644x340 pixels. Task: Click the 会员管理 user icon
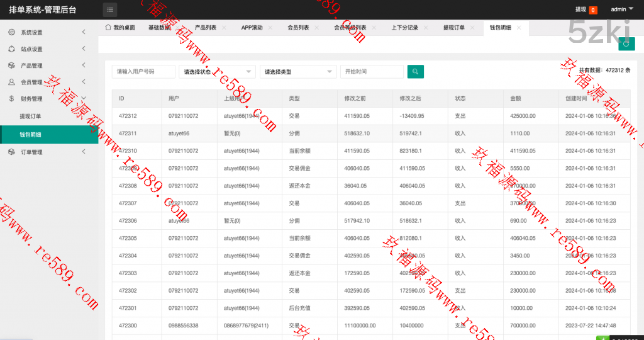[x=11, y=82]
